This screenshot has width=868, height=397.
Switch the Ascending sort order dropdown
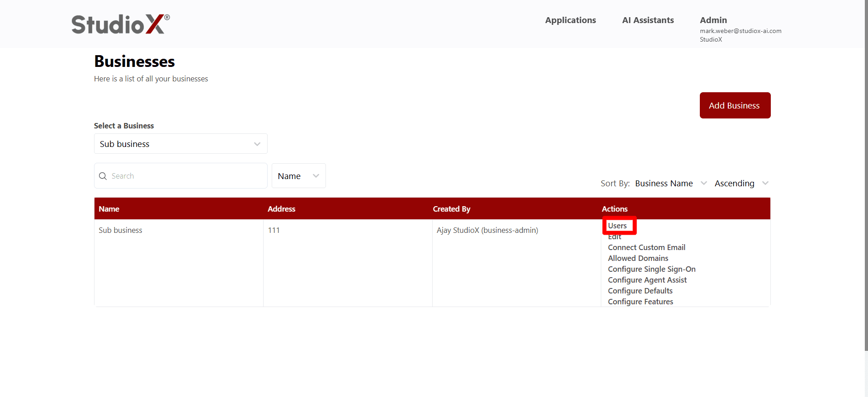coord(741,184)
